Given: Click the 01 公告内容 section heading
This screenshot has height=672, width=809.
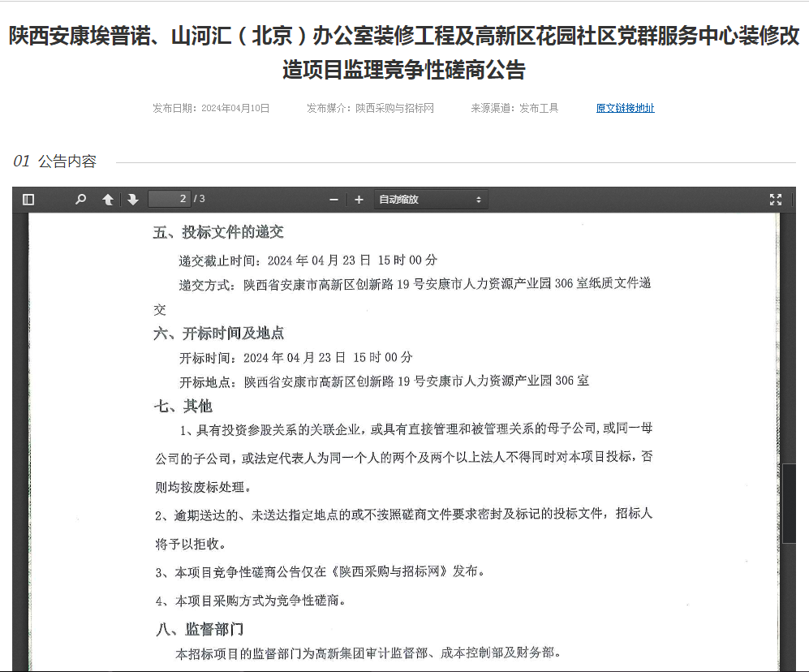Looking at the screenshot, I should coord(54,161).
